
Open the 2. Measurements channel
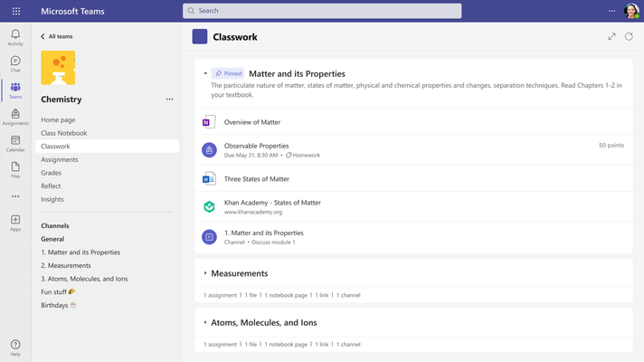coord(66,265)
